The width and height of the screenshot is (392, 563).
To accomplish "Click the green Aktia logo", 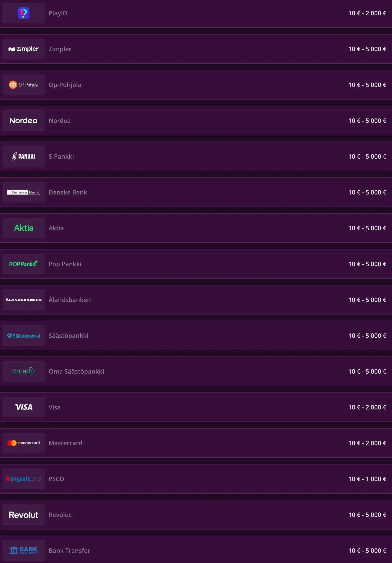I will point(24,228).
